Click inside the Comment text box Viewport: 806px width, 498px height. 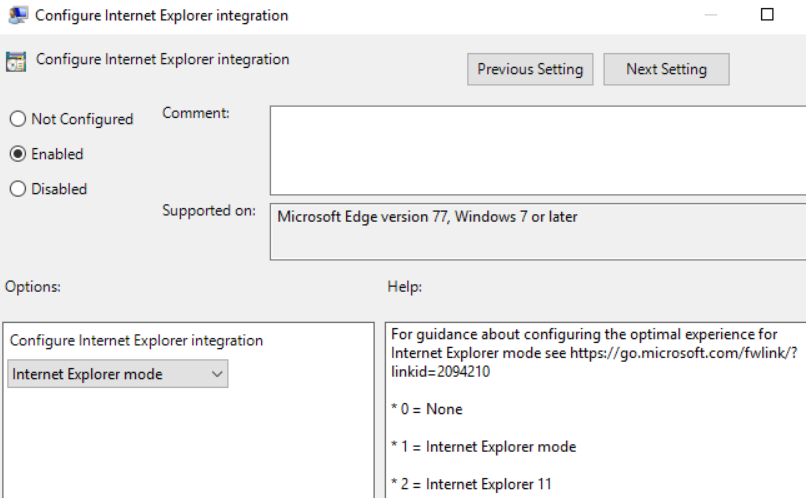point(538,151)
